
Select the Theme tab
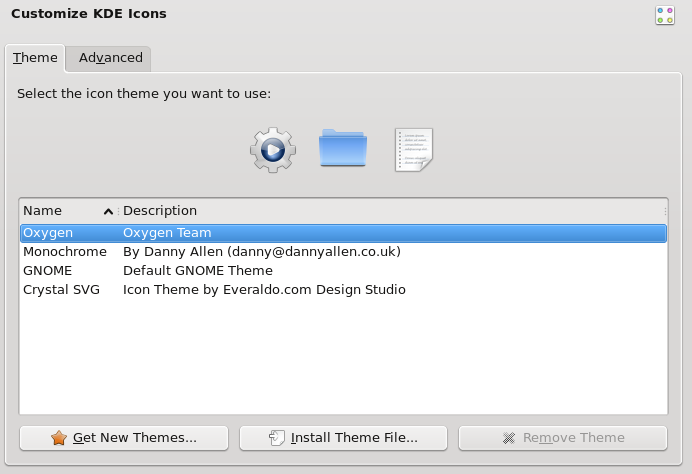(x=35, y=58)
